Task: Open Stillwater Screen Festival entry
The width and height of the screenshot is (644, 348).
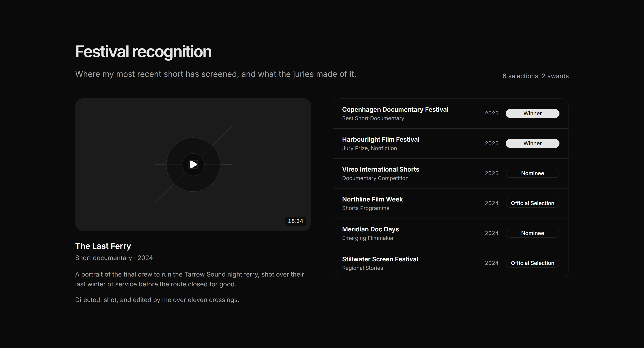Action: (x=451, y=263)
